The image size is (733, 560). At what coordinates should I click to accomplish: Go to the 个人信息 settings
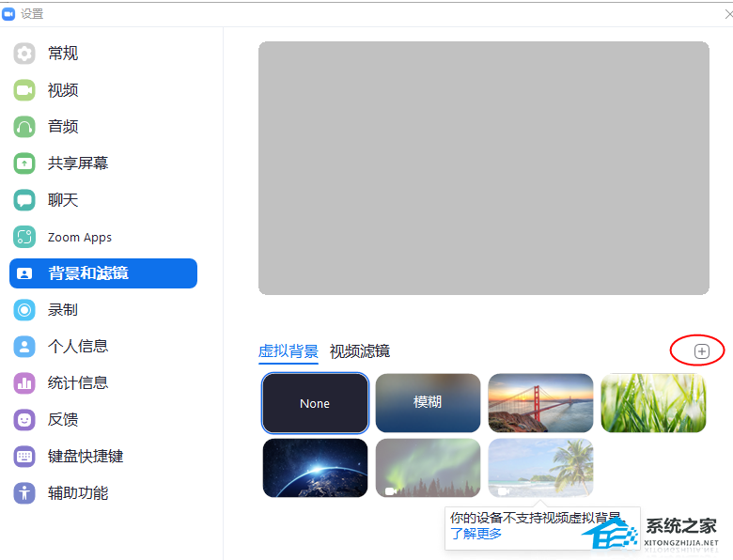102,347
